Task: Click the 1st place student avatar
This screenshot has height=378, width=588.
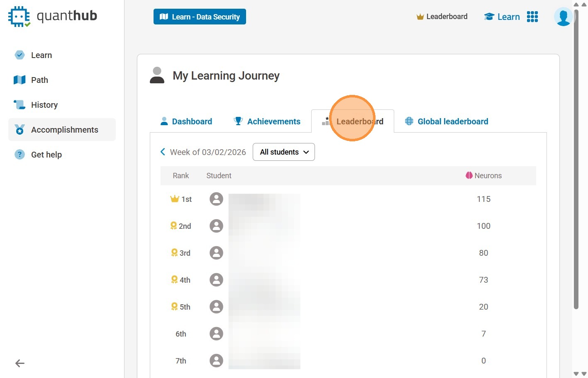Action: [x=216, y=199]
